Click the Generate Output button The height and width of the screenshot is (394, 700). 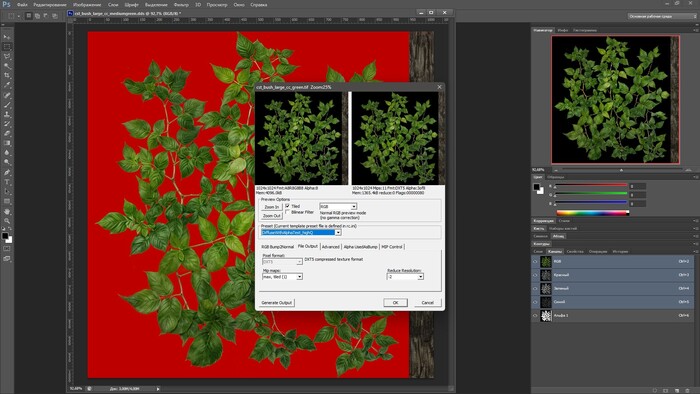tap(276, 303)
